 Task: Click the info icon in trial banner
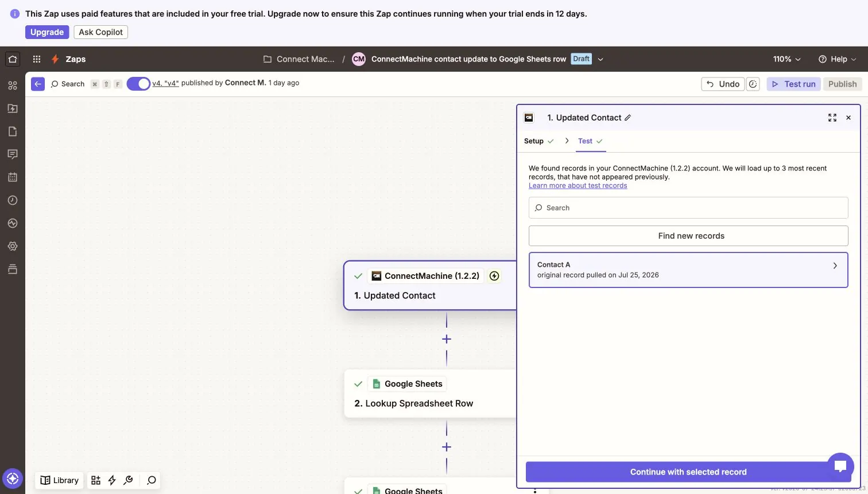[15, 14]
